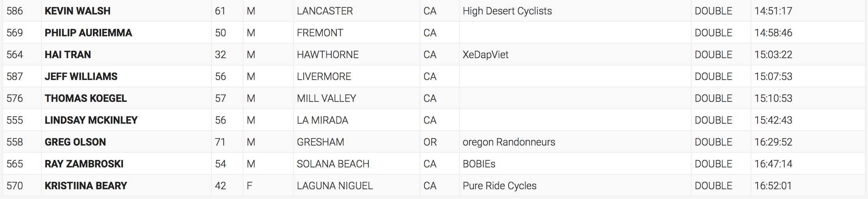Select finish time 16:52:01
Image resolution: width=868 pixels, height=199 pixels.
(x=773, y=186)
